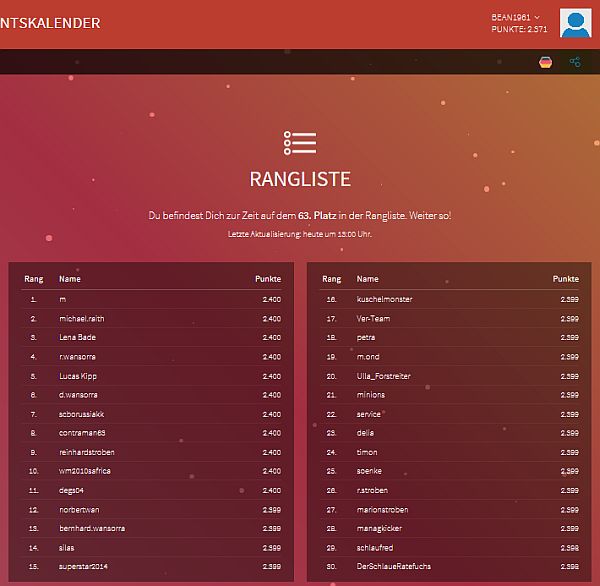Click superstar2014 in the left table

85,567
